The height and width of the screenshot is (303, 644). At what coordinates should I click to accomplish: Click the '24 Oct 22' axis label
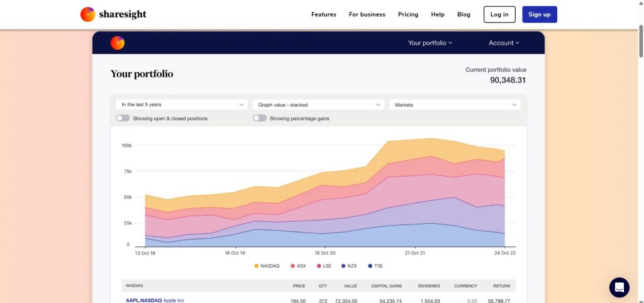[x=505, y=253]
